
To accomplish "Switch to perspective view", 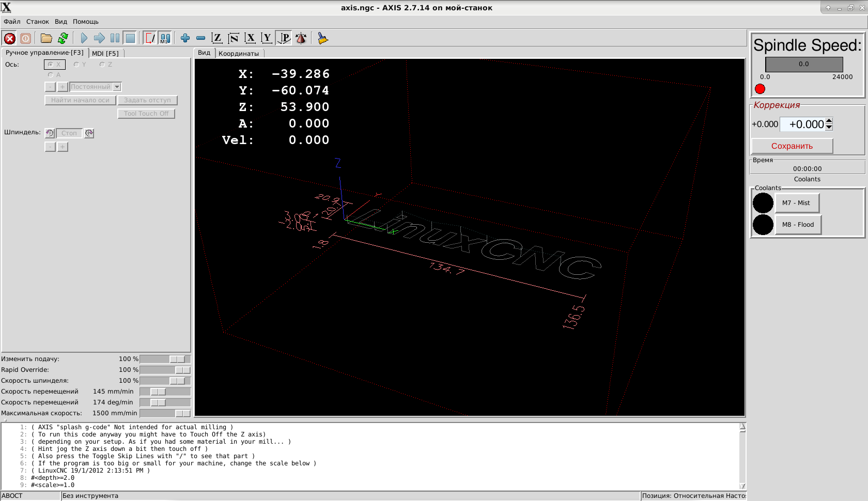I will (x=284, y=38).
